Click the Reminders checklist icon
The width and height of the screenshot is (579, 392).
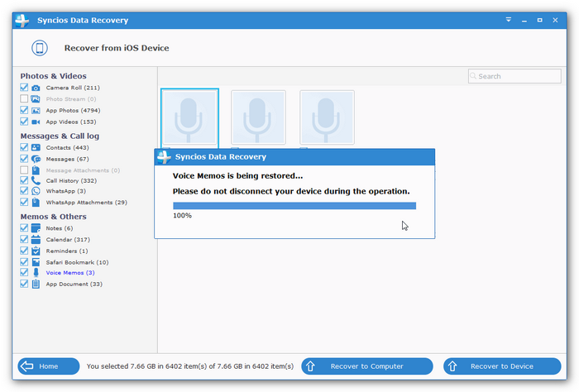[36, 251]
